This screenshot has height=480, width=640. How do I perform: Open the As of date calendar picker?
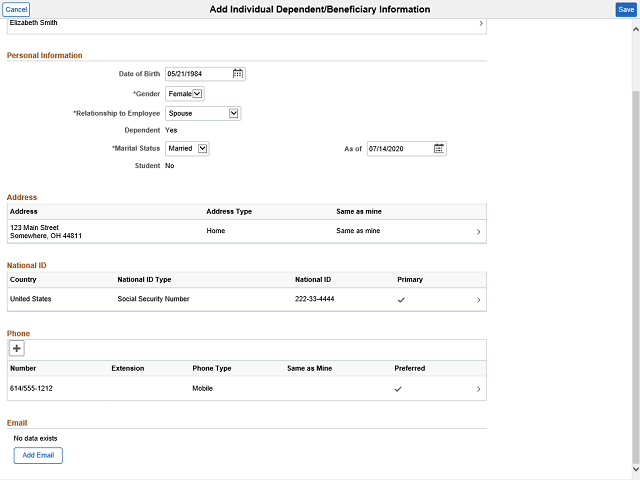click(x=439, y=149)
